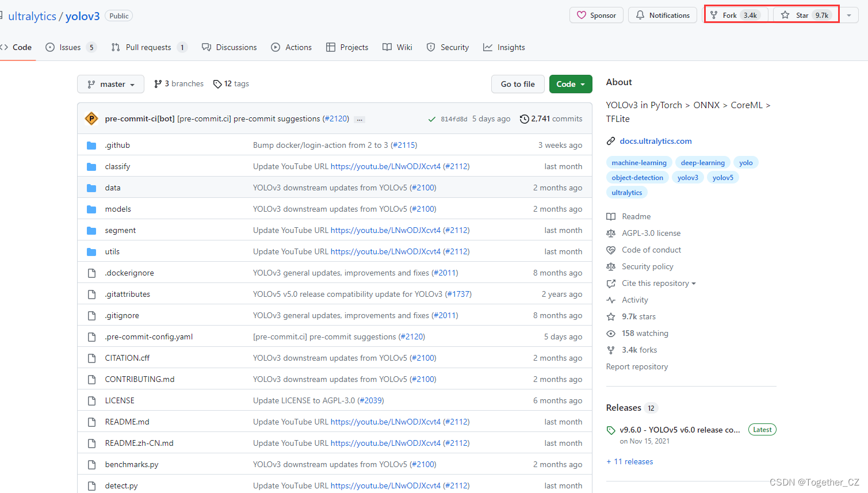Open the Code tab

pos(16,47)
